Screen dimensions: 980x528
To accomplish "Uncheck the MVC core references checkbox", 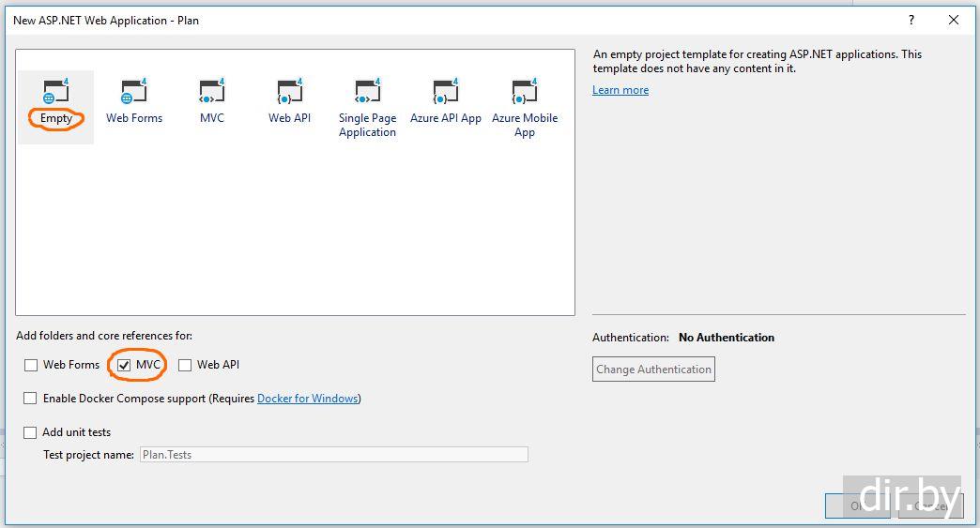I will 124,365.
